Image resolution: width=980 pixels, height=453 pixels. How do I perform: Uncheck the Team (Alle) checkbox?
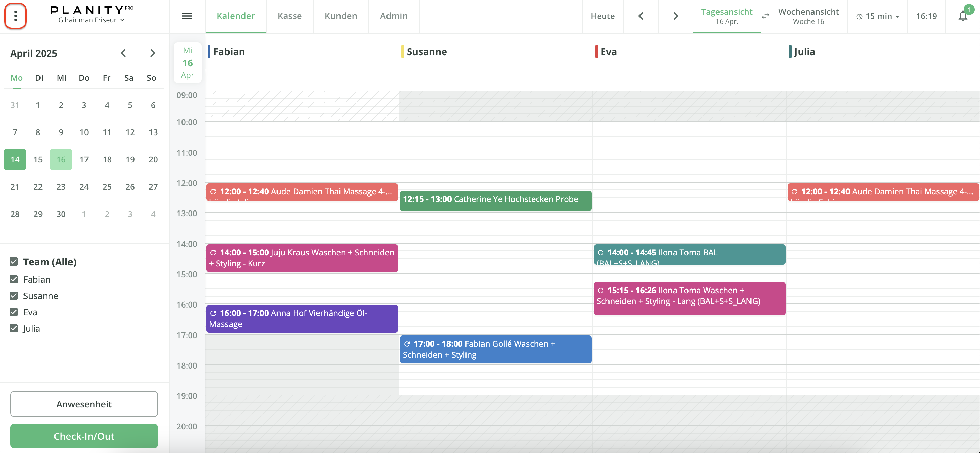click(x=14, y=262)
